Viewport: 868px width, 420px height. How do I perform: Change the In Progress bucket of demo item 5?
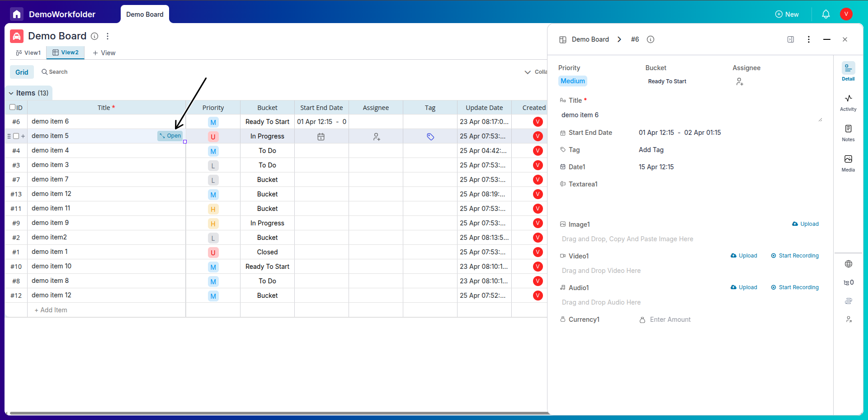pyautogui.click(x=267, y=136)
